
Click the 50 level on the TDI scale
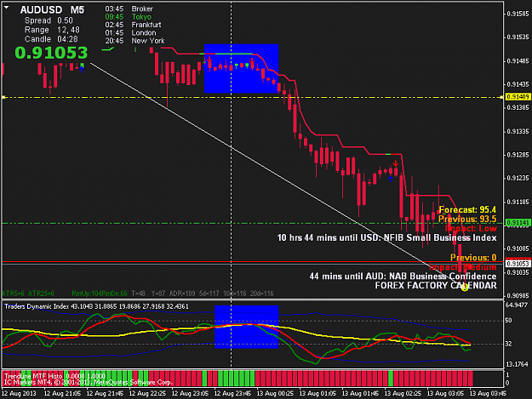click(x=508, y=321)
